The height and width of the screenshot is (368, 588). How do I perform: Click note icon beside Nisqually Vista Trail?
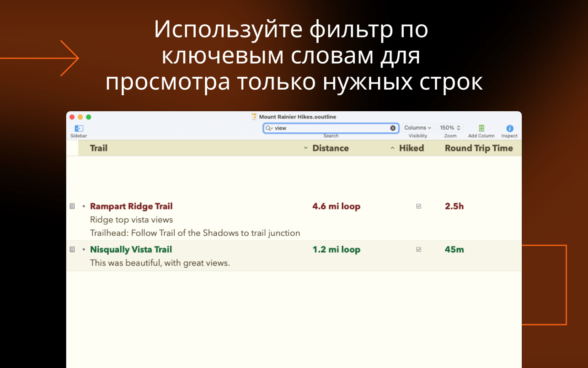(72, 249)
